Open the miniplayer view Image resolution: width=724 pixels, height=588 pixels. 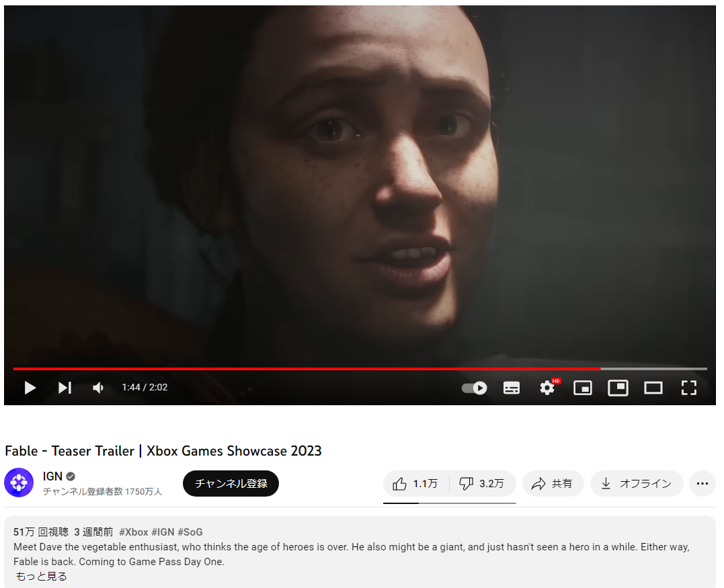(583, 388)
